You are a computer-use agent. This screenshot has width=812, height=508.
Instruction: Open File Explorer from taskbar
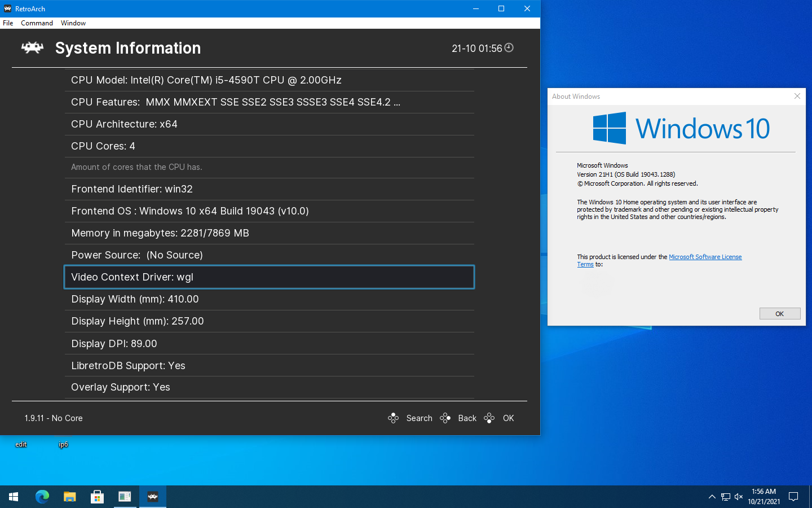[x=69, y=497]
